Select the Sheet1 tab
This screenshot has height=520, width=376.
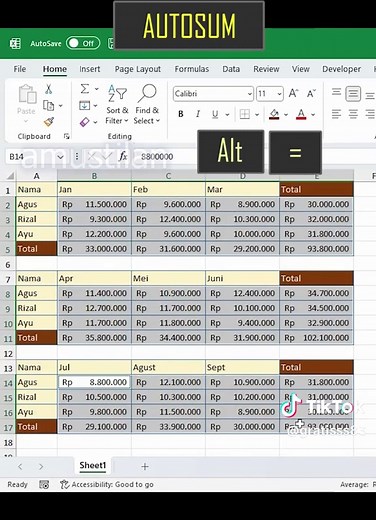(92, 465)
